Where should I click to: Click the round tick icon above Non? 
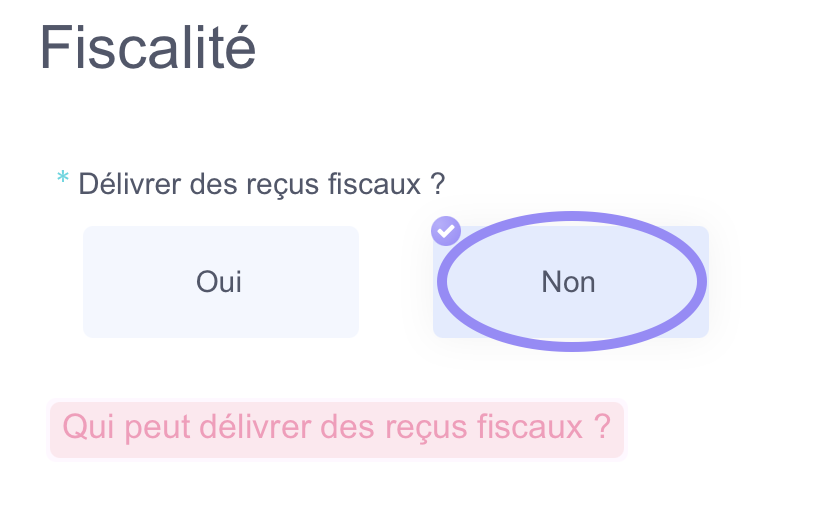[446, 231]
